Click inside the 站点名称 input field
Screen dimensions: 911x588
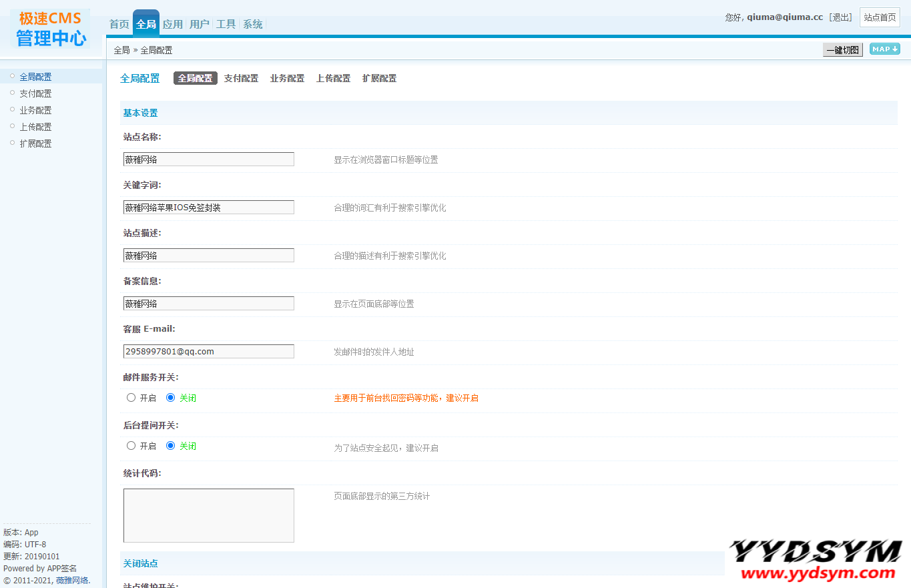[208, 159]
